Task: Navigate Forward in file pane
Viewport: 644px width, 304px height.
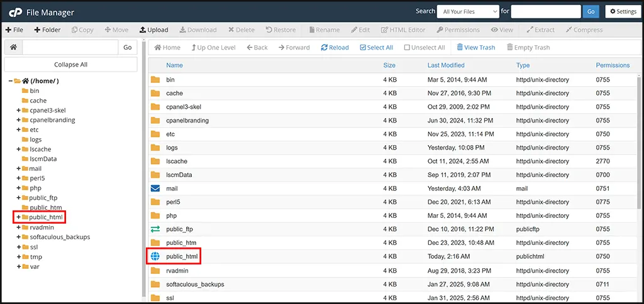Action: pos(294,48)
